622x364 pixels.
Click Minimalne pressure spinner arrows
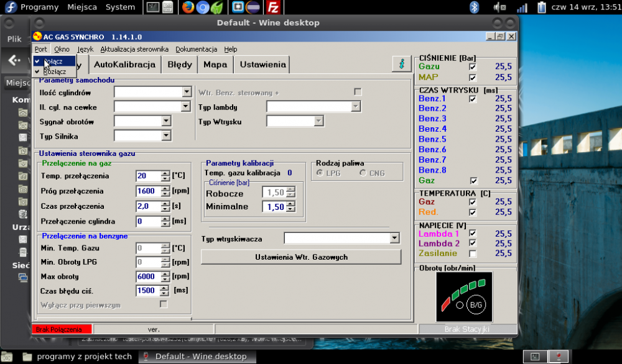pyautogui.click(x=290, y=206)
